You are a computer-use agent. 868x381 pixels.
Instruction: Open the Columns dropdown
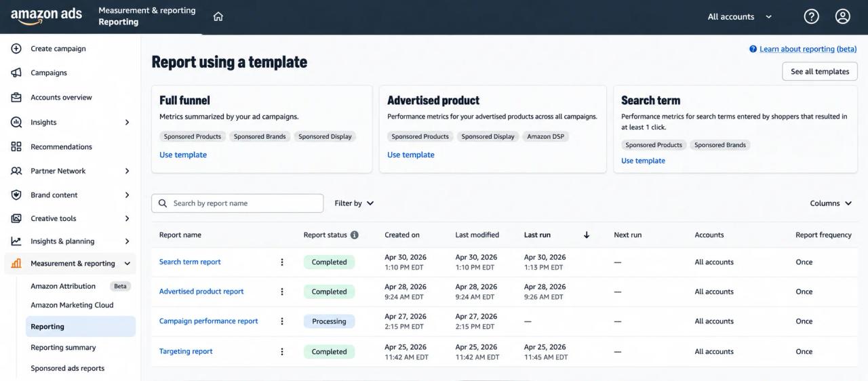point(831,203)
